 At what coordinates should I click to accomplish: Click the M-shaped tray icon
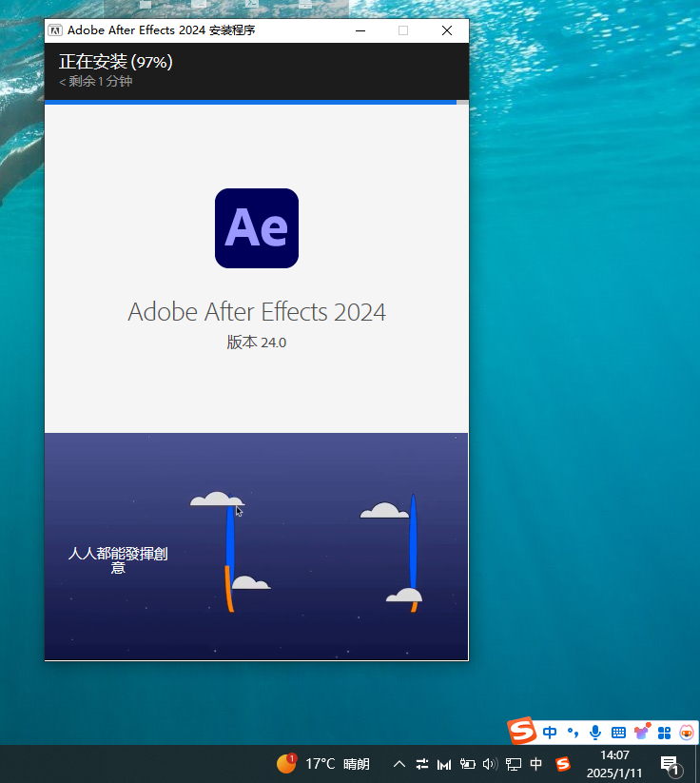tap(444, 764)
